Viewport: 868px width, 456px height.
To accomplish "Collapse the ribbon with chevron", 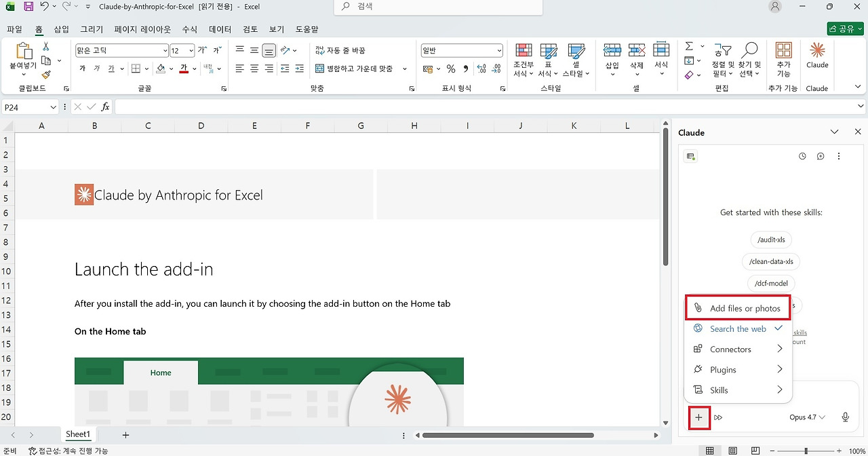I will [858, 87].
